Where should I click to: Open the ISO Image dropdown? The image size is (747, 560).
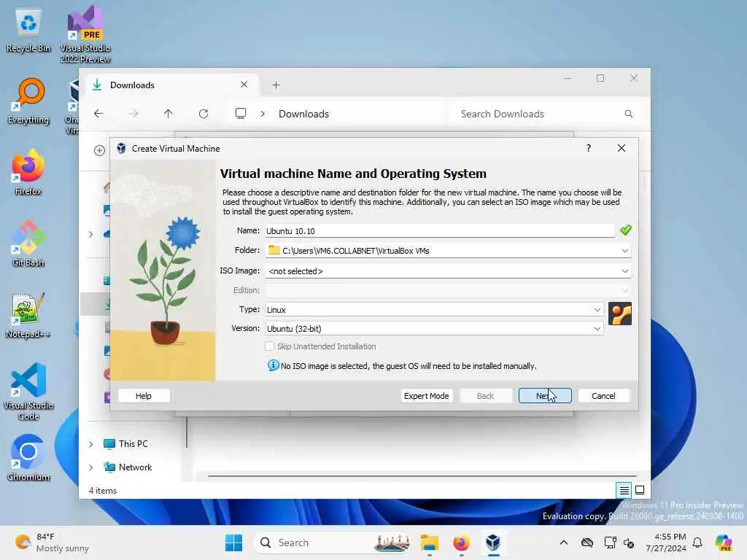[x=624, y=271]
